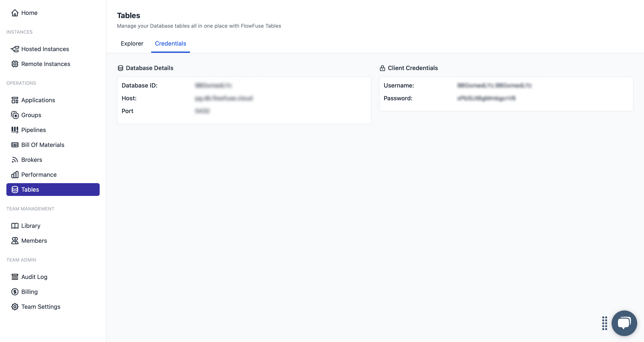
Task: Click the Brokers broadcast icon
Action: (x=15, y=160)
